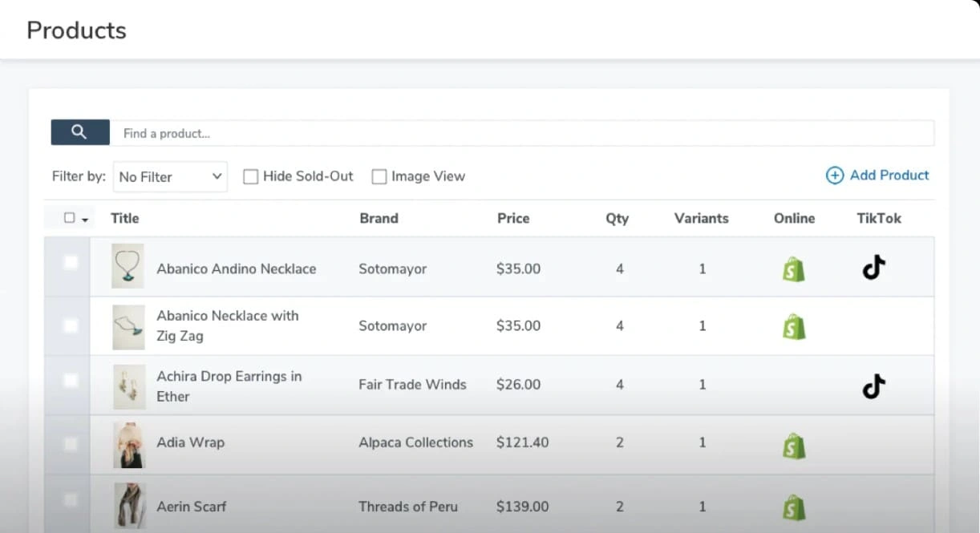Click Shopify icon for Abanico Necklace with Zig Zag

tap(794, 326)
